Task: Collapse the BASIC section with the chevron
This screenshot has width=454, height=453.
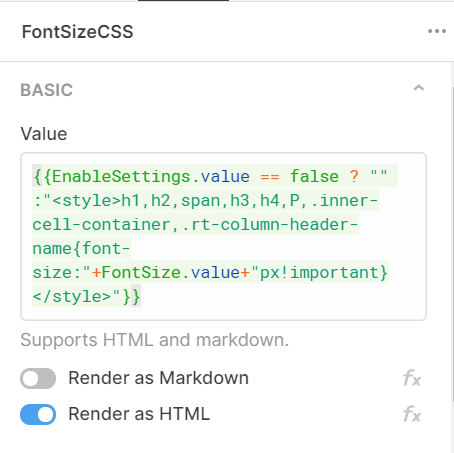Action: [x=419, y=88]
